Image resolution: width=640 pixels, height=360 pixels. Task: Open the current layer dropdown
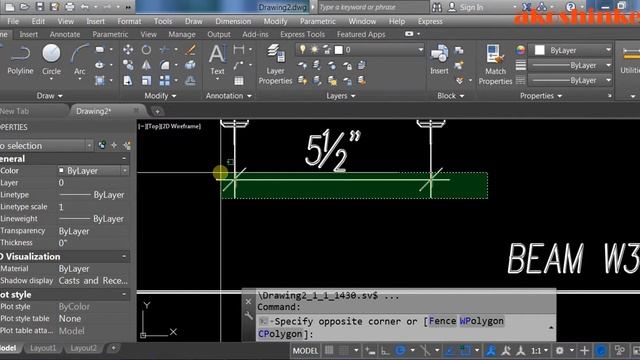tap(420, 50)
